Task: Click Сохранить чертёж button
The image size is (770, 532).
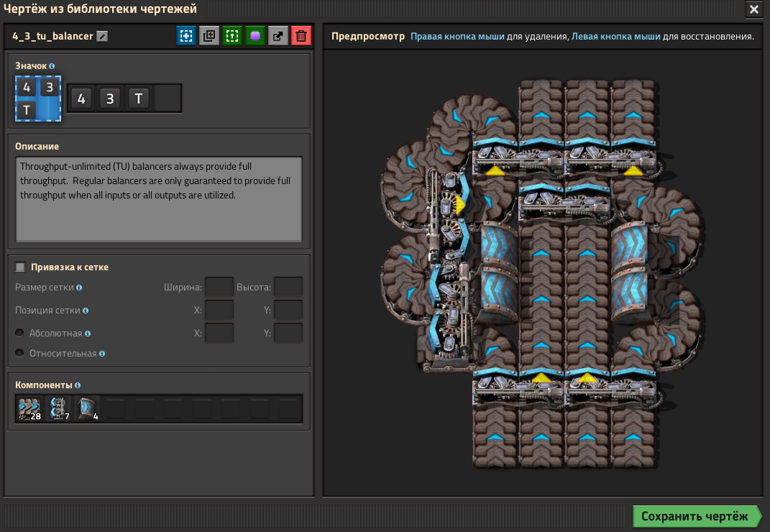Action: [x=697, y=516]
